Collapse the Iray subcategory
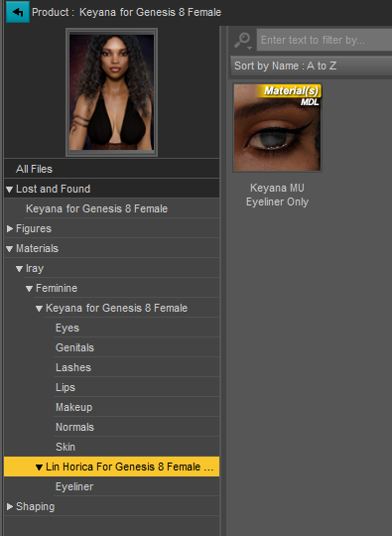 20,269
